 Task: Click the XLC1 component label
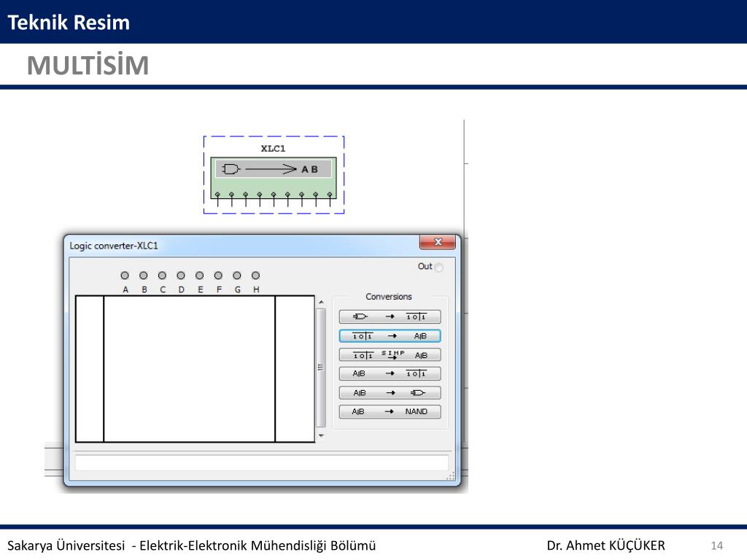click(273, 149)
